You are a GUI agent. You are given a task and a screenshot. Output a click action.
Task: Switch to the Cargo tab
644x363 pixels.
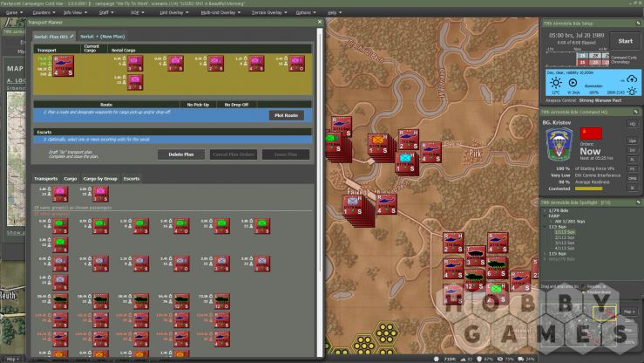coord(71,178)
